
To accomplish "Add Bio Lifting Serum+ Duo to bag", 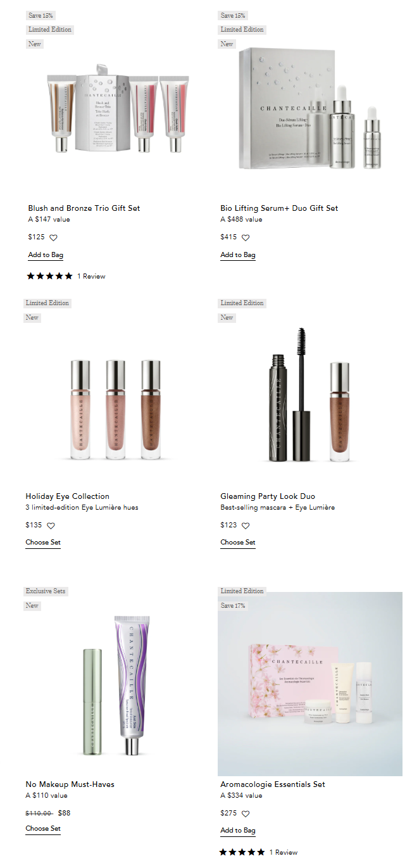I will click(238, 255).
